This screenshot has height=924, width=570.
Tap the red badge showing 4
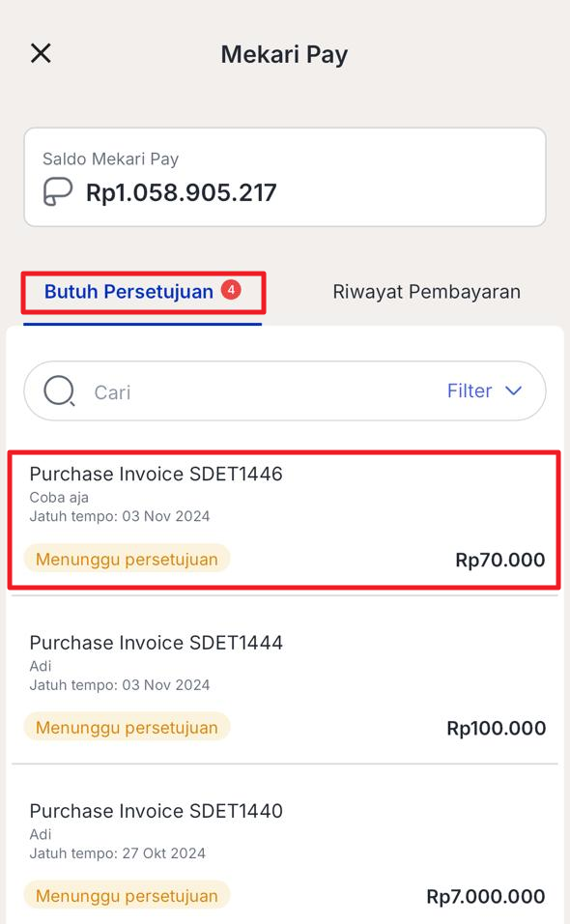pyautogui.click(x=231, y=290)
